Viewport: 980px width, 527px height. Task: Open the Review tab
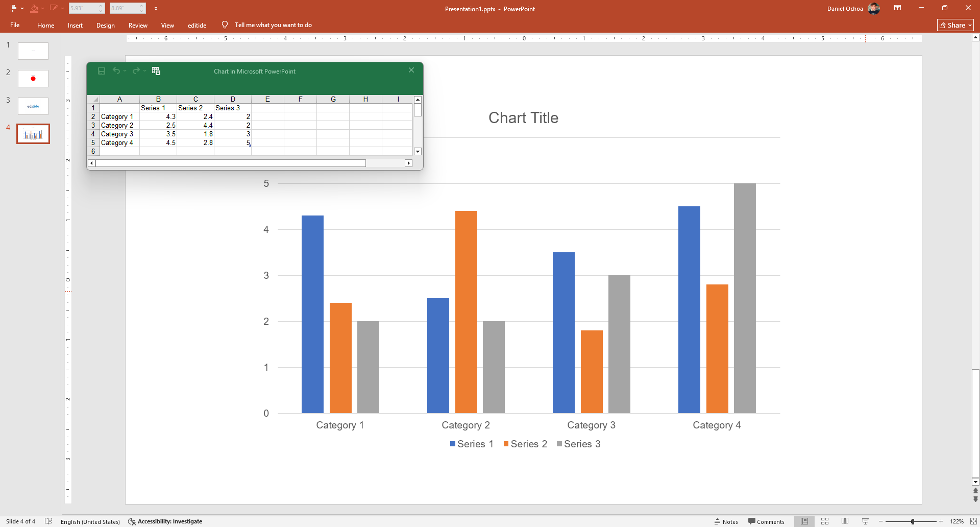point(138,25)
